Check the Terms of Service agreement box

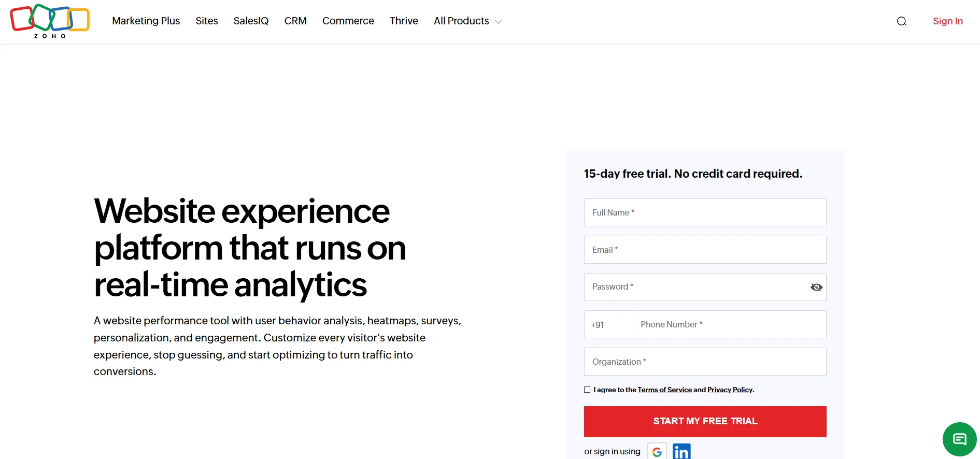pyautogui.click(x=587, y=390)
